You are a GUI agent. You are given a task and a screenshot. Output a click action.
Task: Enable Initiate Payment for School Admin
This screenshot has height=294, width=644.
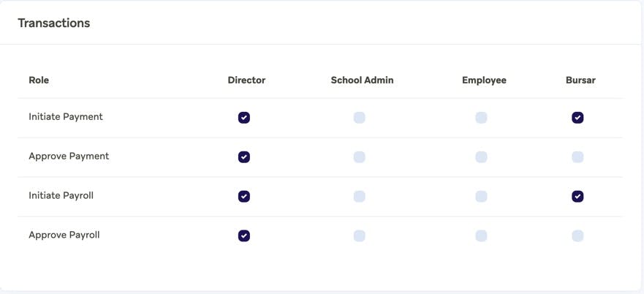360,118
